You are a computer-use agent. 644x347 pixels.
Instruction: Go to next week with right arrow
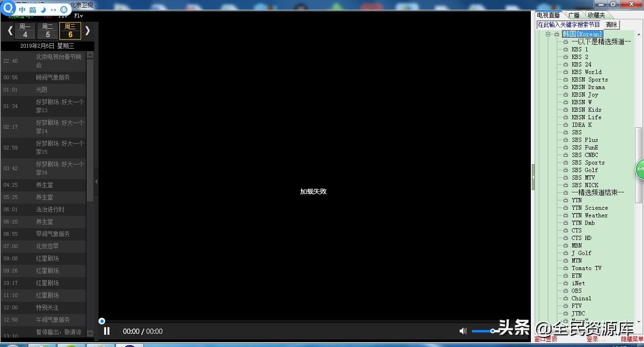[x=87, y=31]
